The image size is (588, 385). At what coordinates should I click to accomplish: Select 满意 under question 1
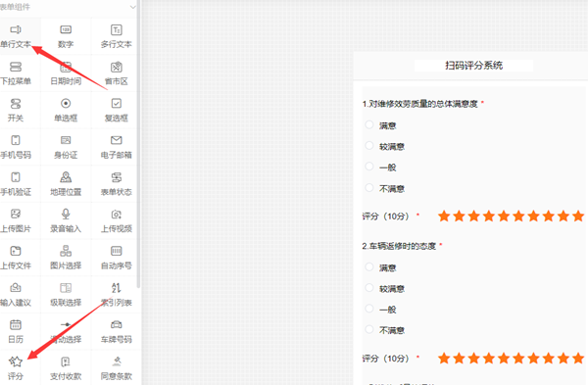point(369,124)
